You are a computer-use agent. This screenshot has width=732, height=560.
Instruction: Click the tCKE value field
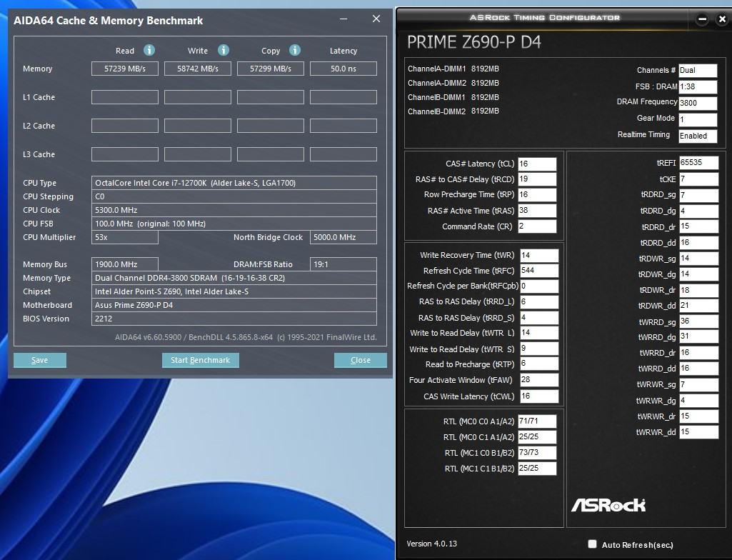pyautogui.click(x=698, y=179)
